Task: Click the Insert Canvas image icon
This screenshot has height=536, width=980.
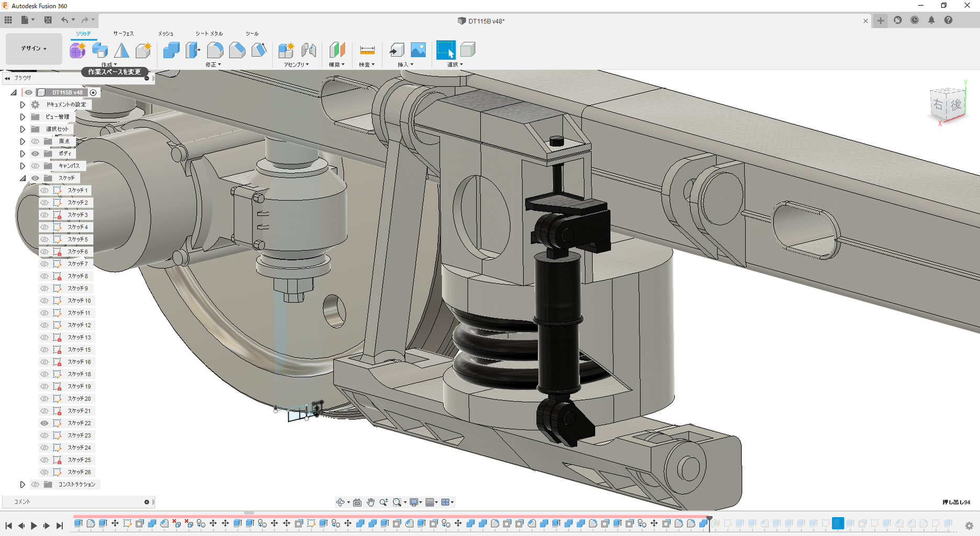Action: [x=418, y=50]
